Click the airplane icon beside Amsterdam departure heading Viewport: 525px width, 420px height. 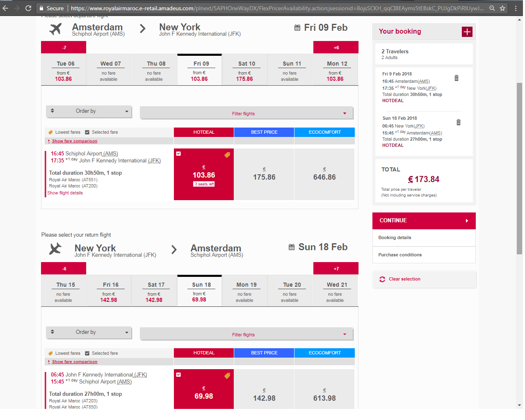click(x=55, y=29)
